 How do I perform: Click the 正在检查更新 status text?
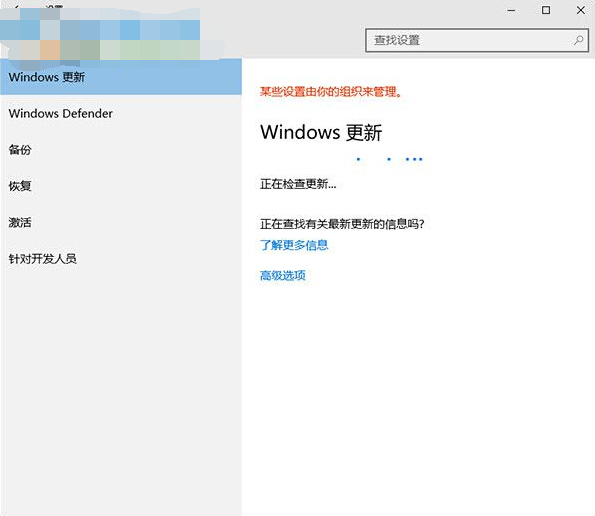298,184
